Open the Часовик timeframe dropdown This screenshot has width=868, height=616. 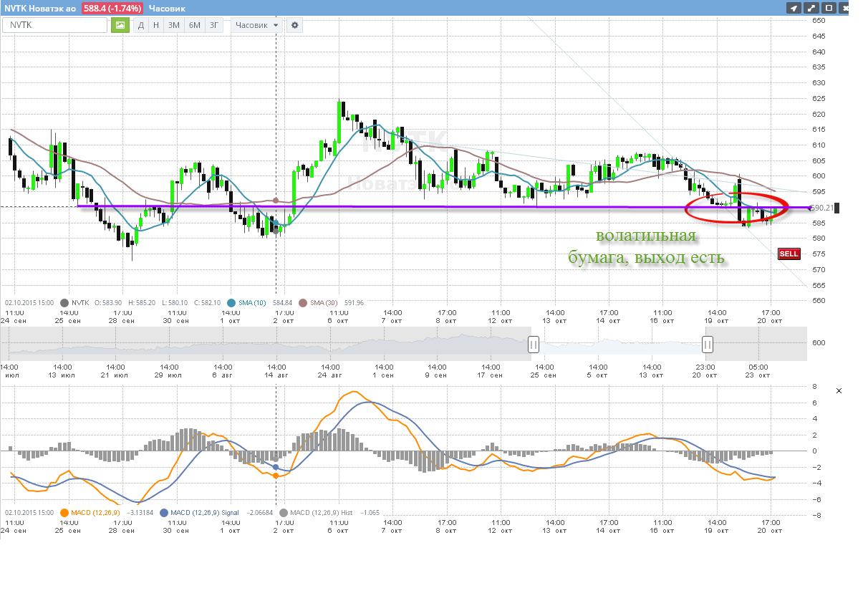(x=257, y=25)
